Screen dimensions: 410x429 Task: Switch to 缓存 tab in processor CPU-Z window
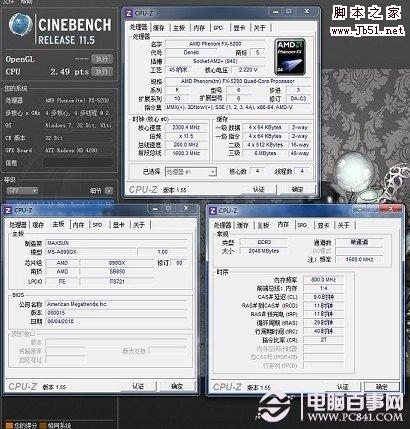pyautogui.click(x=159, y=28)
